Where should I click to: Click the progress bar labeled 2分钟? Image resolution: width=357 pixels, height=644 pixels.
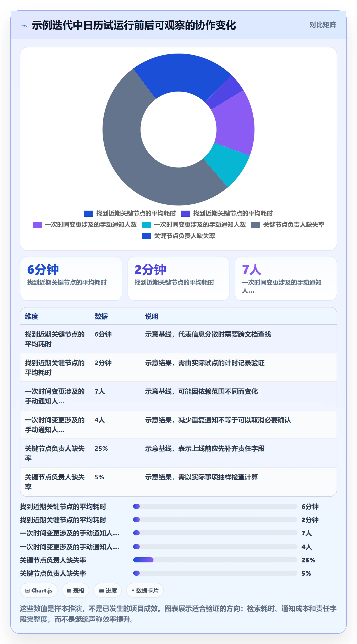coord(215,520)
